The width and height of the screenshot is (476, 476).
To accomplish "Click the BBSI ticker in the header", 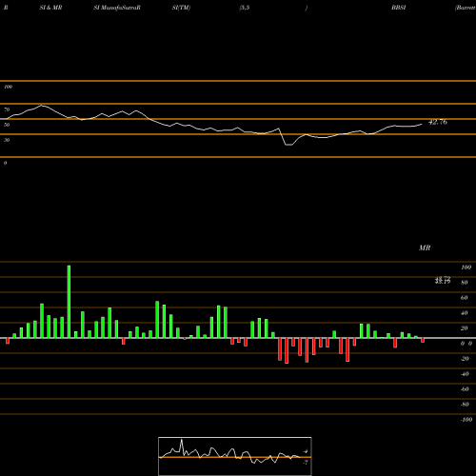I will (x=399, y=8).
